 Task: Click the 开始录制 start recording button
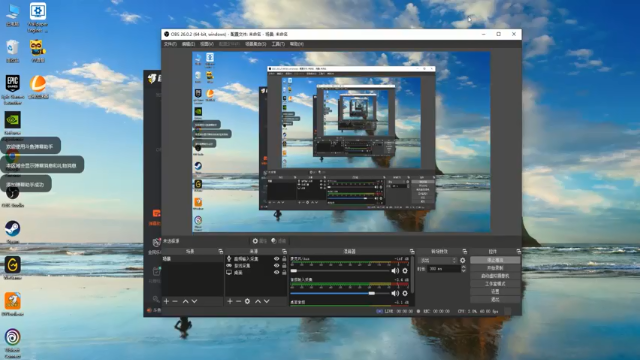[x=495, y=268]
